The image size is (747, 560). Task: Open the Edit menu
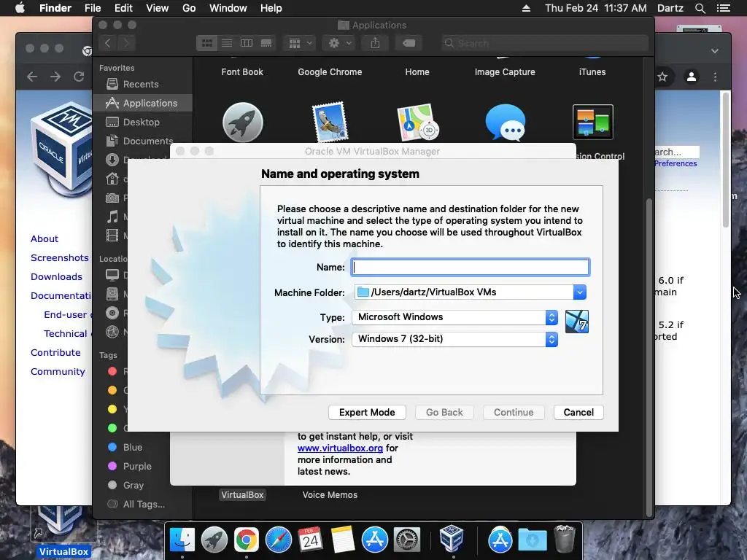tap(123, 8)
